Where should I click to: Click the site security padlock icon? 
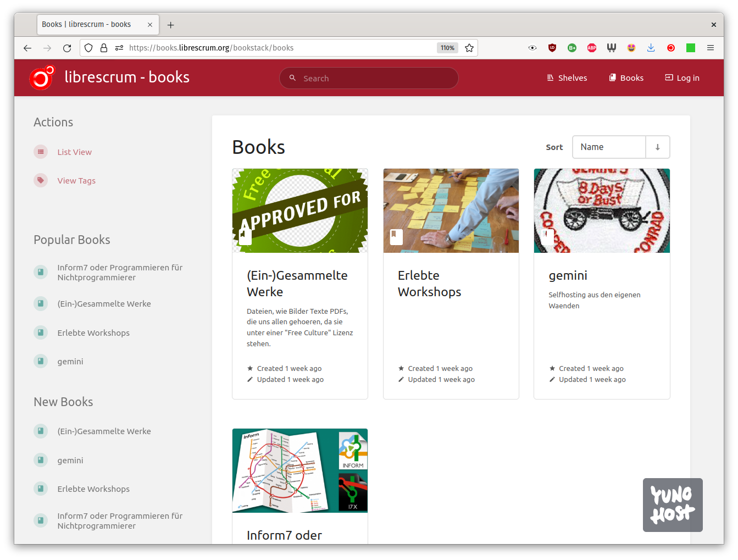(104, 48)
